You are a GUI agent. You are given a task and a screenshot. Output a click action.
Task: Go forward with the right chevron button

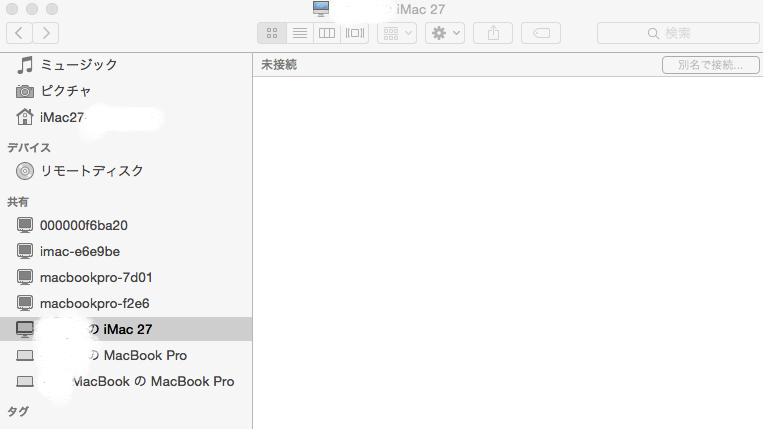(x=46, y=33)
